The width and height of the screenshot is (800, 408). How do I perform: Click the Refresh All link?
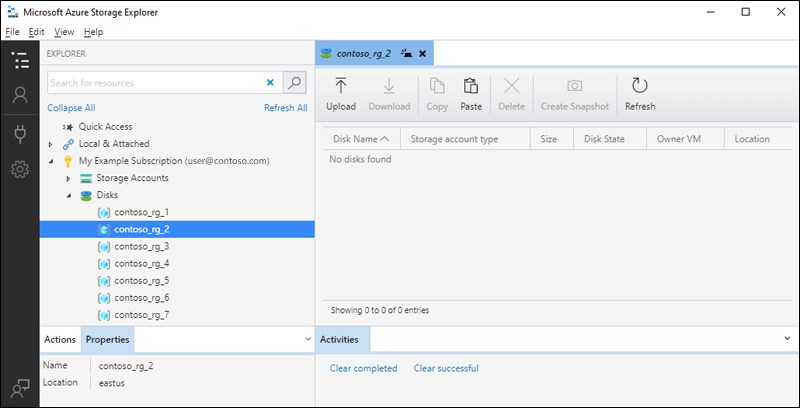[286, 108]
